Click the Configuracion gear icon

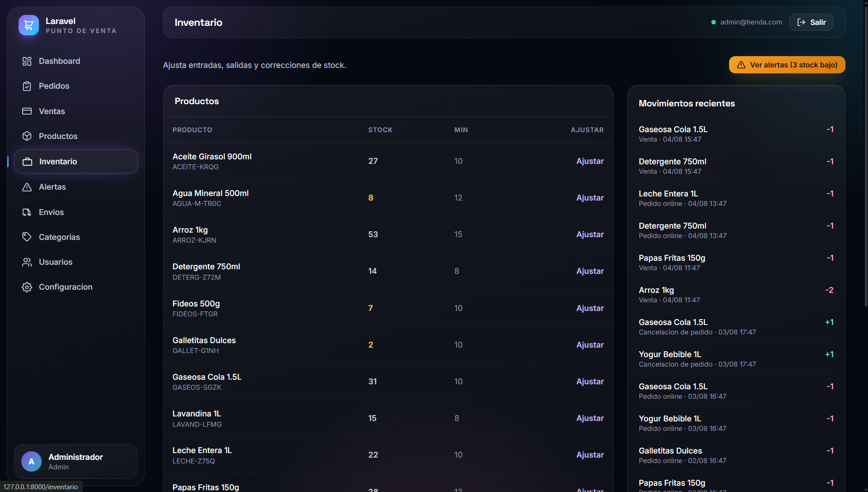tap(27, 287)
